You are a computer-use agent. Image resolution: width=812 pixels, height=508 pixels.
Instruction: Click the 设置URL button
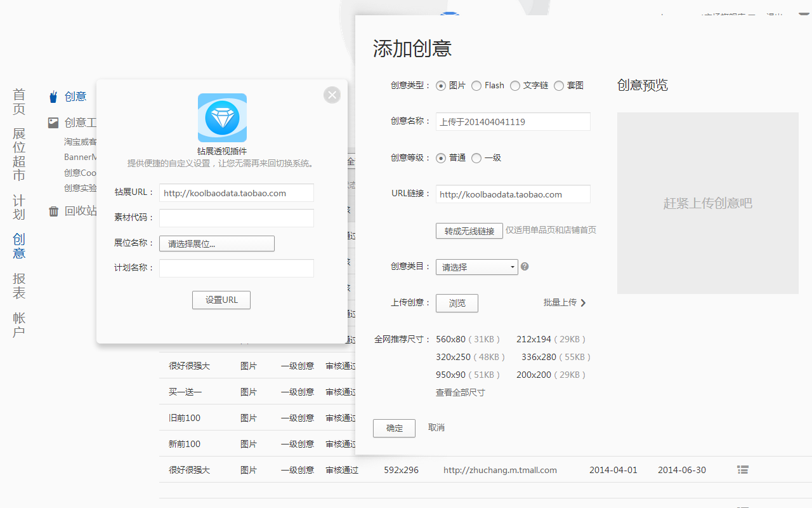click(221, 300)
